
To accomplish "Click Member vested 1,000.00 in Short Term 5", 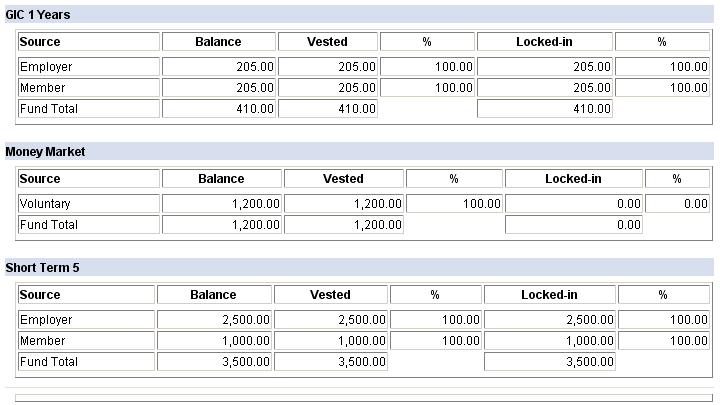I will 331,341.
